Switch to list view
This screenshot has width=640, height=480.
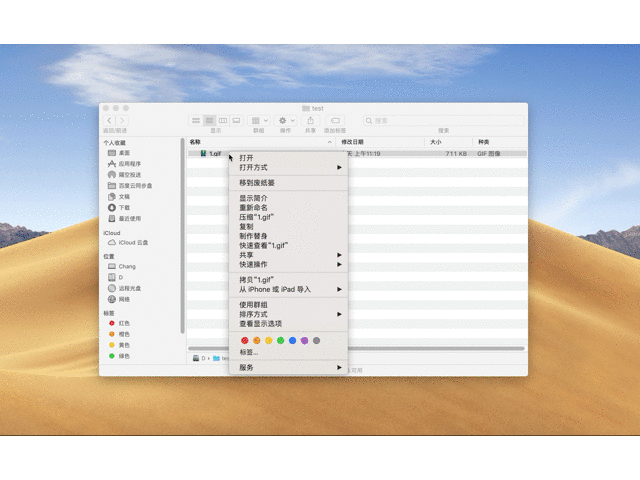click(209, 120)
